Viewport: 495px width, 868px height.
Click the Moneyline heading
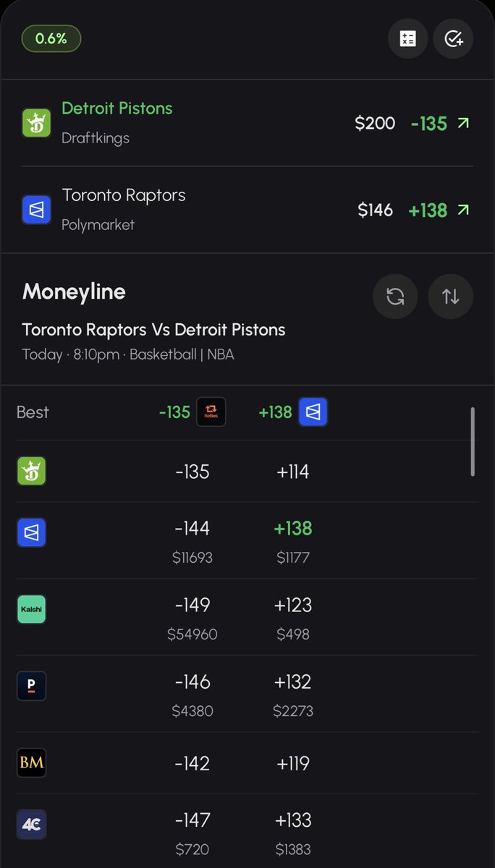point(74,292)
